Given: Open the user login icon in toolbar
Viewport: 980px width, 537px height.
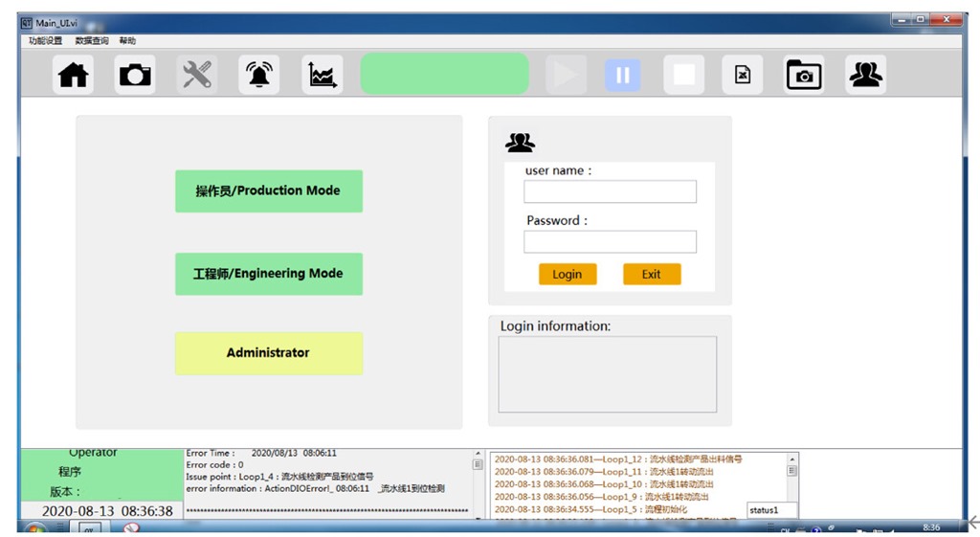Looking at the screenshot, I should [865, 75].
